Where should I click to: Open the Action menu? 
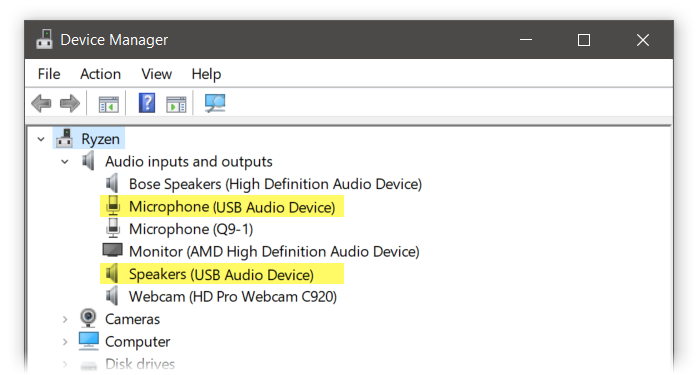101,74
